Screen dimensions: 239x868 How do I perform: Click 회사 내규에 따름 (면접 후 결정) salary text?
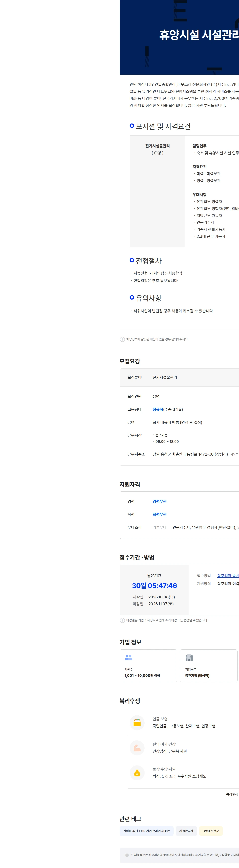tap(177, 422)
